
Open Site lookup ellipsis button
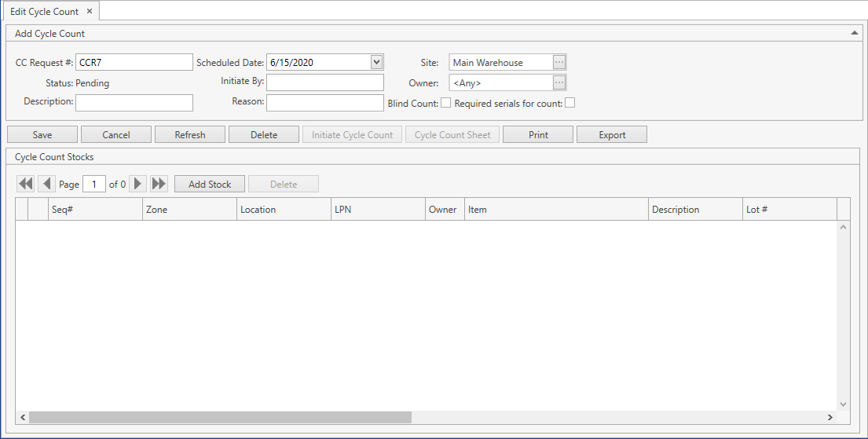[x=559, y=63]
